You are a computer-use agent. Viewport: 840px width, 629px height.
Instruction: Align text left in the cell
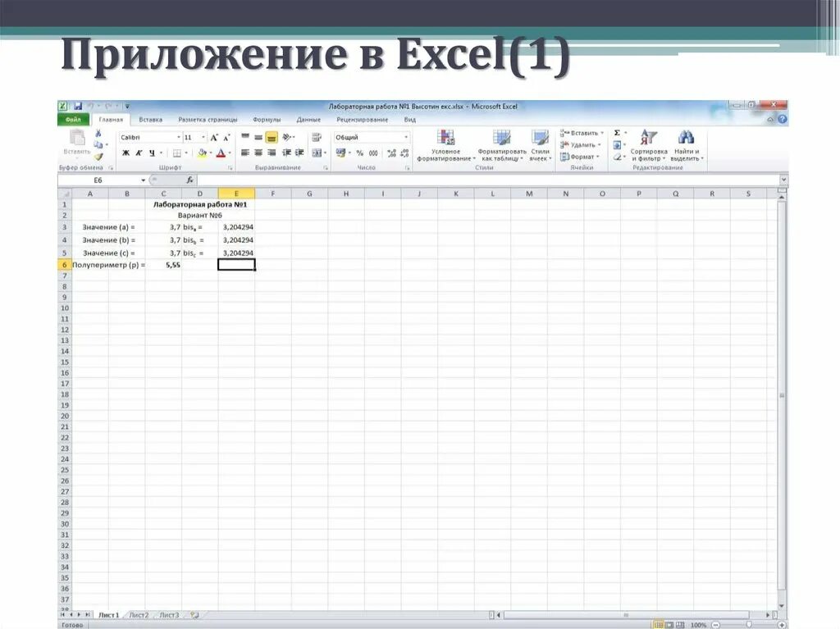[245, 153]
